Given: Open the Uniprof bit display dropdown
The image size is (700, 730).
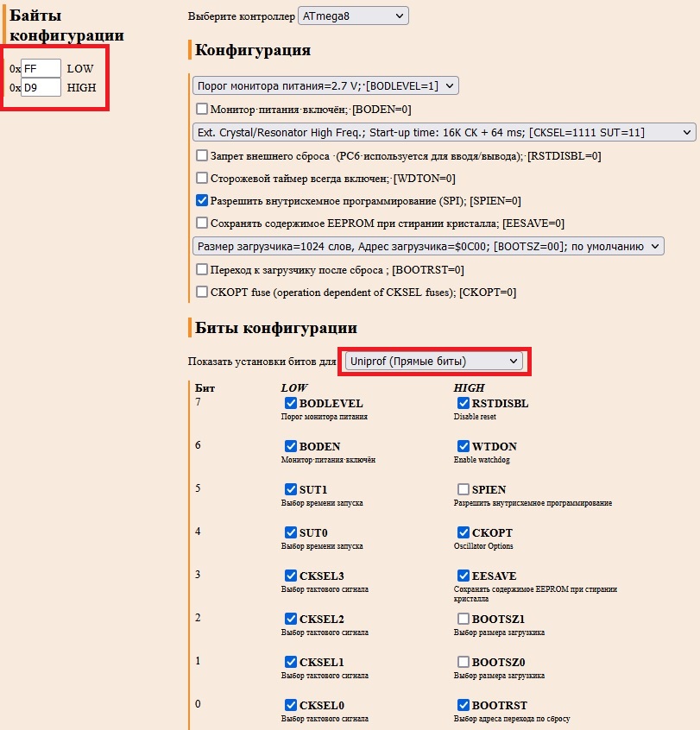Looking at the screenshot, I should point(433,361).
